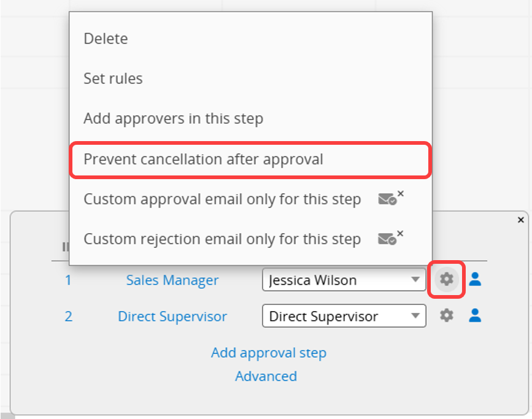Choose Prevent cancellation after approval
The height and width of the screenshot is (419, 532).
pos(250,160)
